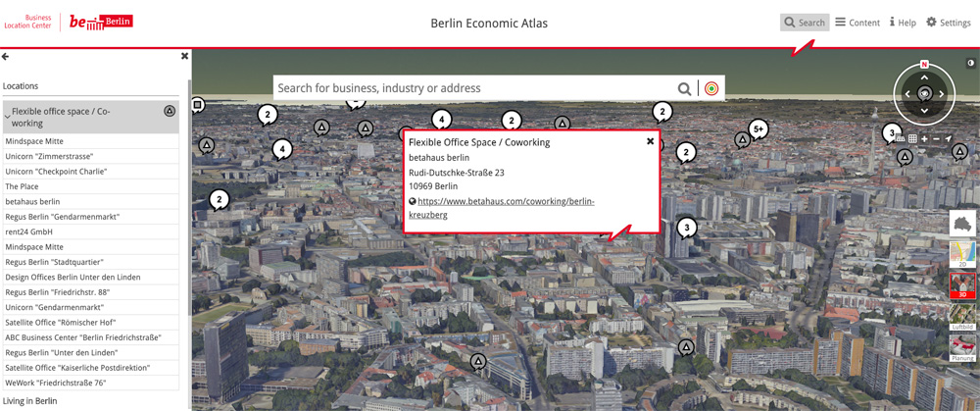Screen dimensions: 980x411
Task: Select the measure ruler tool
Action: click(901, 138)
